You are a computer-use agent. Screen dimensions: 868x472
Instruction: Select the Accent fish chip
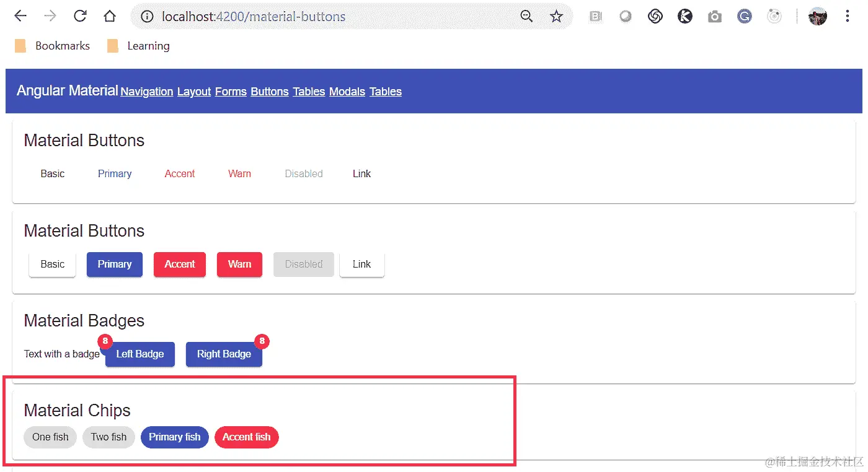(247, 437)
